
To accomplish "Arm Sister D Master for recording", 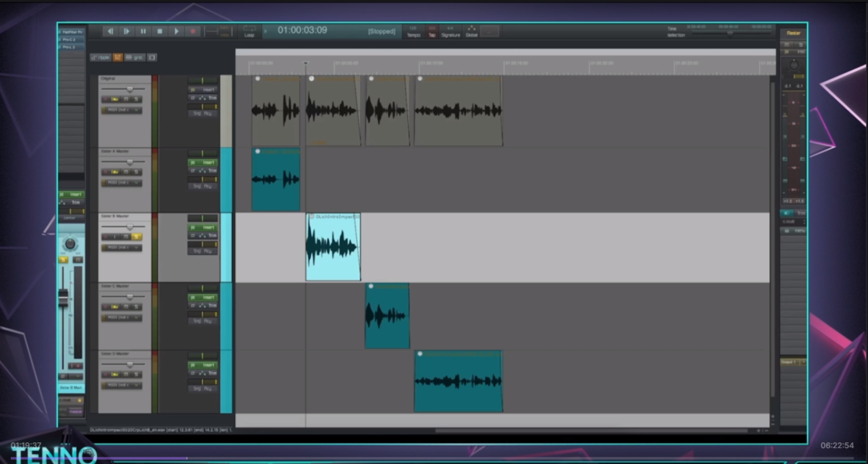I will (106, 375).
